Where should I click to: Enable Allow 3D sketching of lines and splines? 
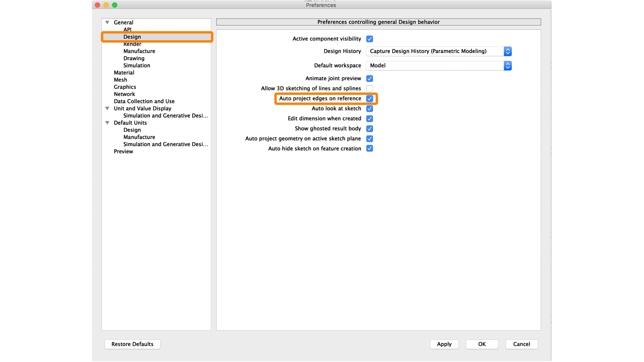coord(369,88)
